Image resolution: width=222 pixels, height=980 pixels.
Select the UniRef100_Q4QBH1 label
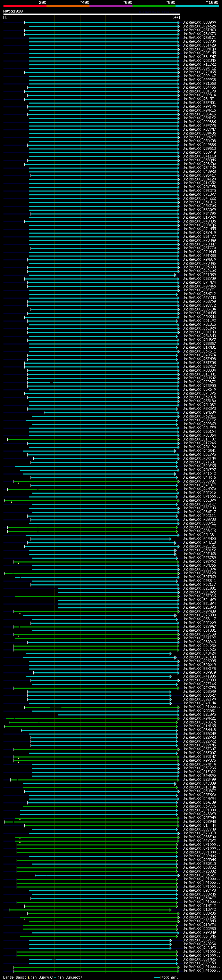coord(199,451)
